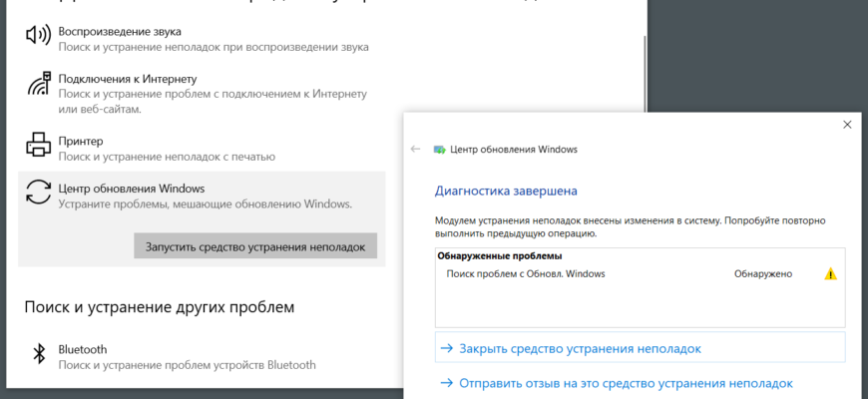Click 'Поиск и устранение неполадок при воспроизведении звука'

[x=214, y=47]
